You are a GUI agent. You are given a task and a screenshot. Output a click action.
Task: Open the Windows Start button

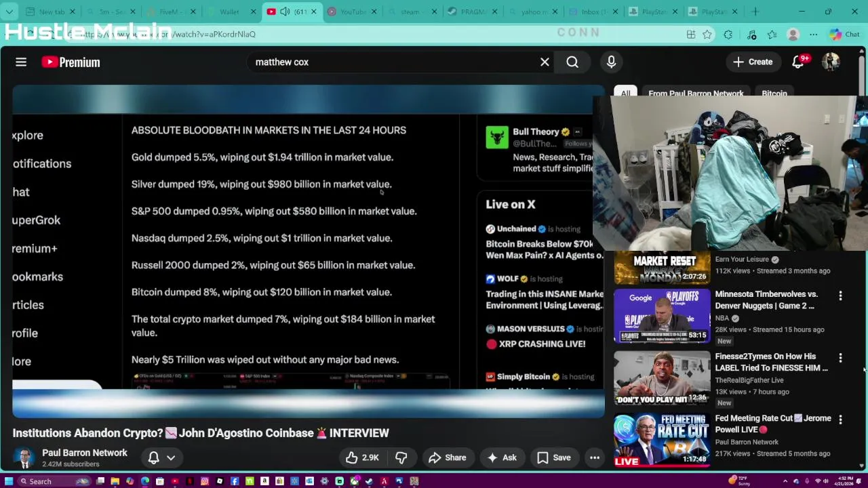pyautogui.click(x=8, y=481)
